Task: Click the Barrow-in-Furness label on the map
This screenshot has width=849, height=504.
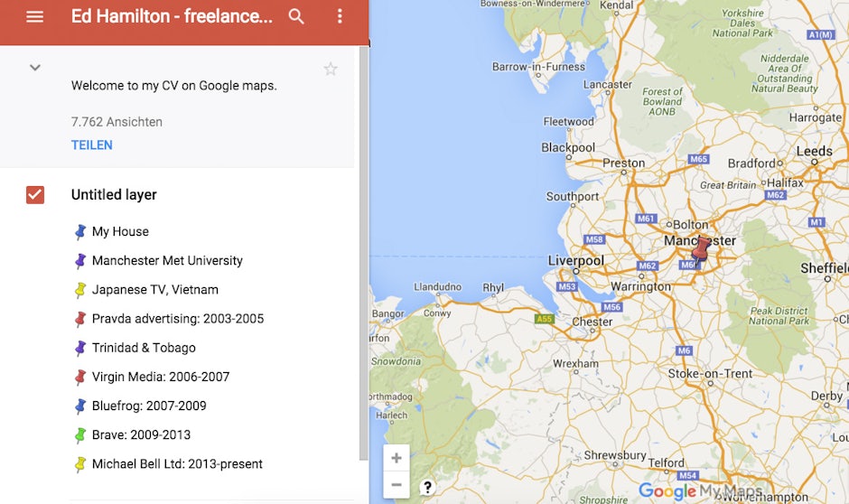Action: 538,67
